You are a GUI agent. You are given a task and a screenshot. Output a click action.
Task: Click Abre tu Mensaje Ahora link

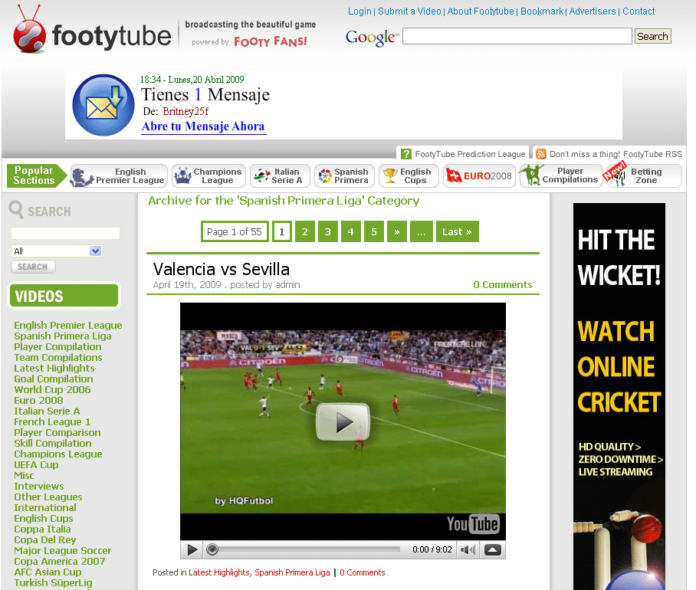point(203,127)
